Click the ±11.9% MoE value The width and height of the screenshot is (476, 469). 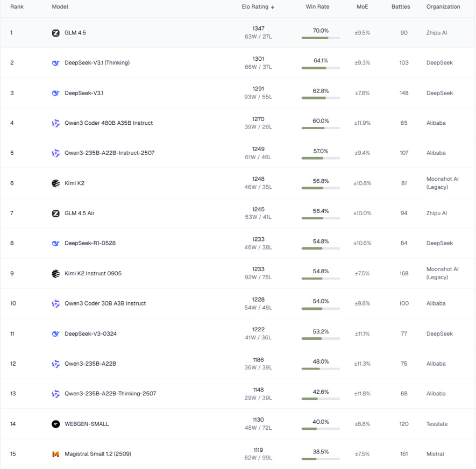362,123
